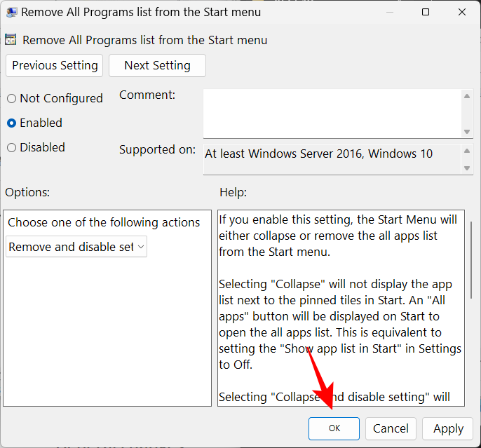
Task: Click the Comment box scroll-up arrow
Action: 467,95
